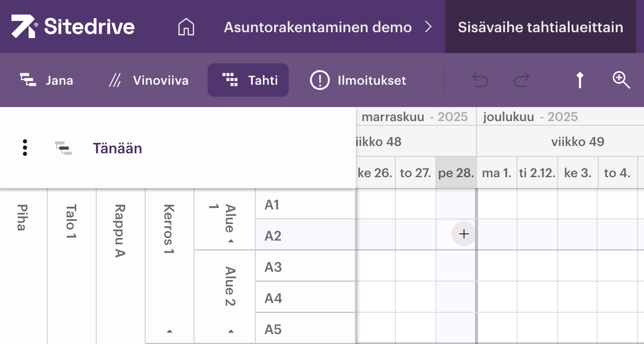The width and height of the screenshot is (644, 344).
Task: Open Sisävaihe tahtialueittain breadcrumb
Action: [x=540, y=27]
